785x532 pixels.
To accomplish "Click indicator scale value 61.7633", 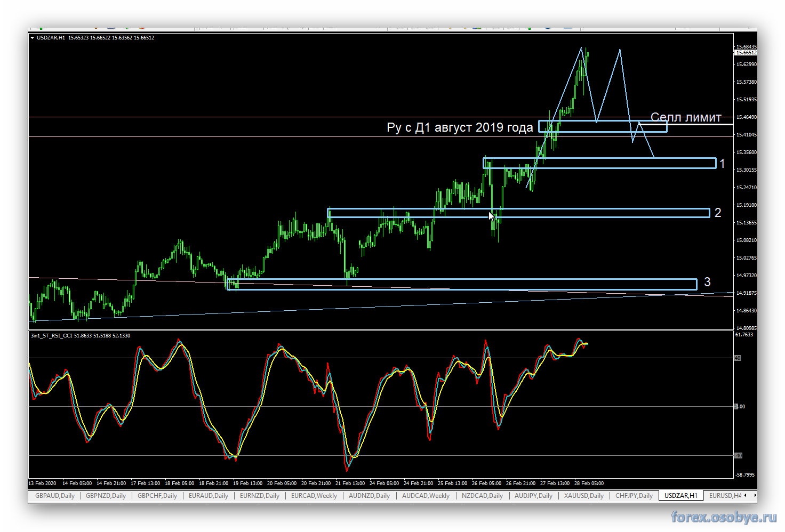I will (x=744, y=335).
